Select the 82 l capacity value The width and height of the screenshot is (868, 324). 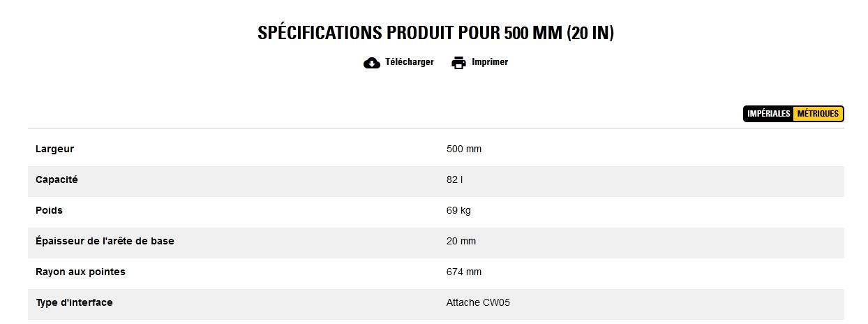[x=454, y=179]
